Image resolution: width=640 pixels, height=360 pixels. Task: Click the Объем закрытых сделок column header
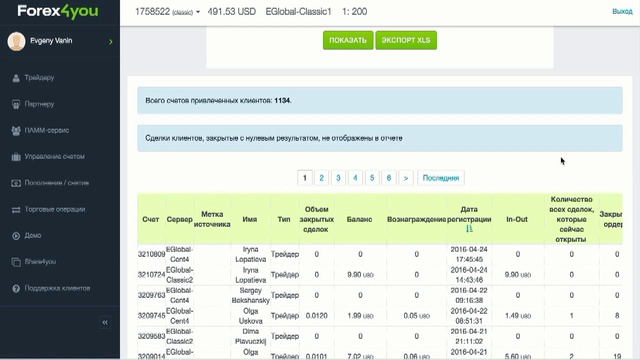[x=317, y=219]
